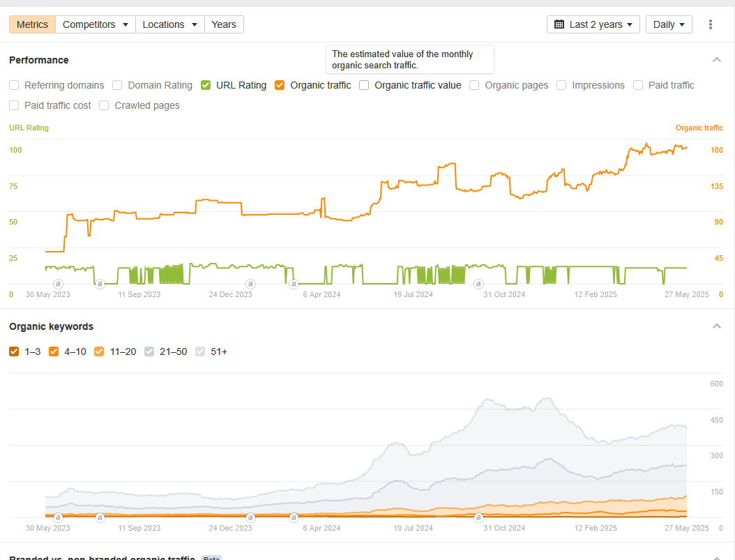Screen dimensions: 735x560
Task: Click annotation marker near 31 Oct 2024 on Performance chart
Action: pos(478,284)
